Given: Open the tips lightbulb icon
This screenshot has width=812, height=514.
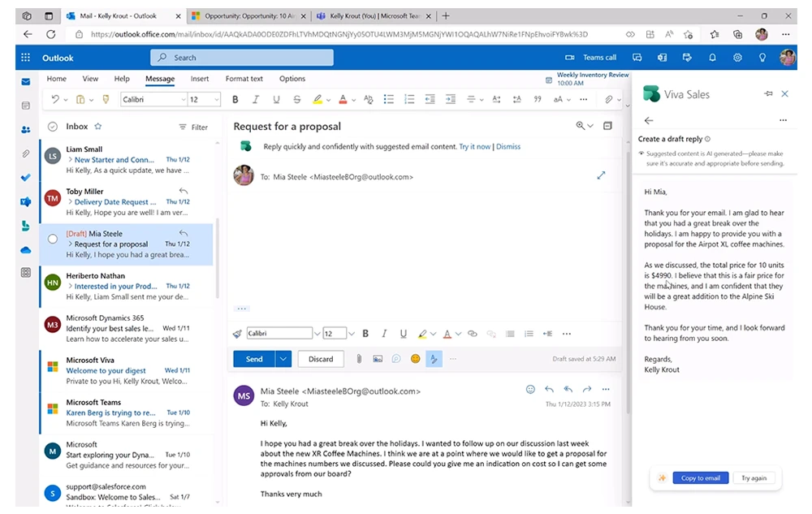Looking at the screenshot, I should pyautogui.click(x=762, y=58).
